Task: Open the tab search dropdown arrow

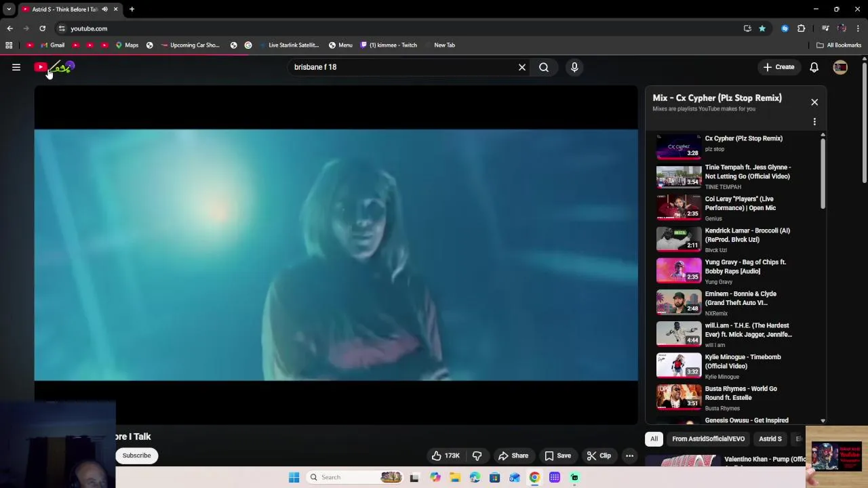Action: tap(9, 9)
